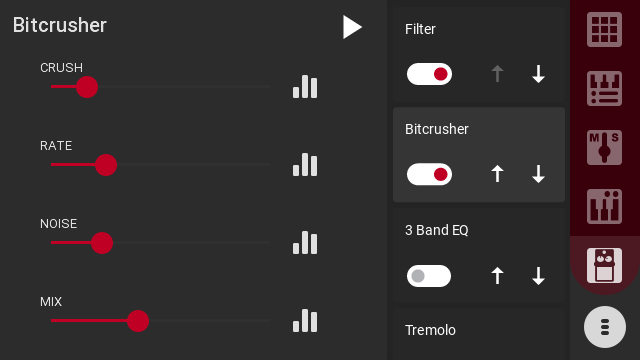Enable the 3 Band EQ toggle
The height and width of the screenshot is (360, 640).
pyautogui.click(x=429, y=276)
